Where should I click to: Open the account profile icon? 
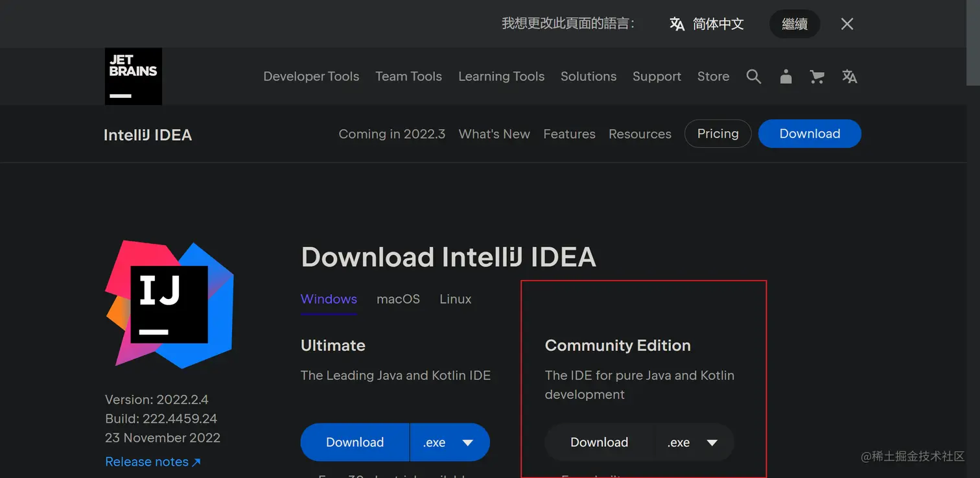click(x=786, y=77)
